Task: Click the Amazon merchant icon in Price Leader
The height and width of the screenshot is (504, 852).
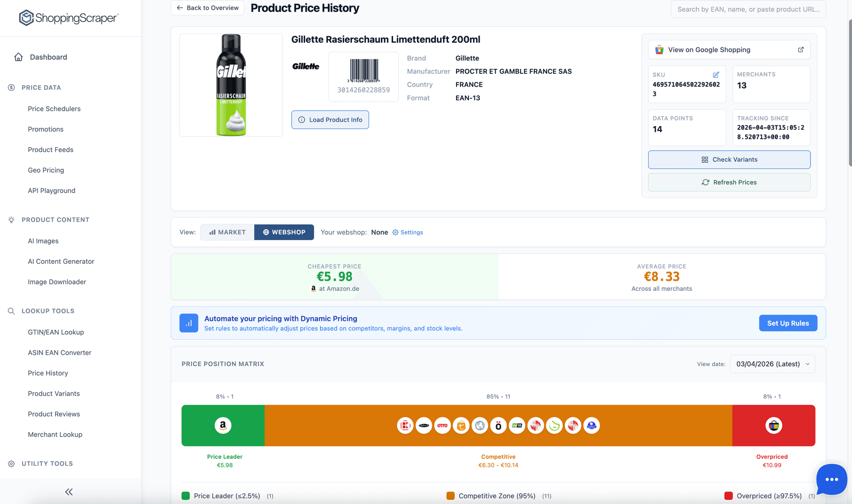Action: tap(223, 425)
